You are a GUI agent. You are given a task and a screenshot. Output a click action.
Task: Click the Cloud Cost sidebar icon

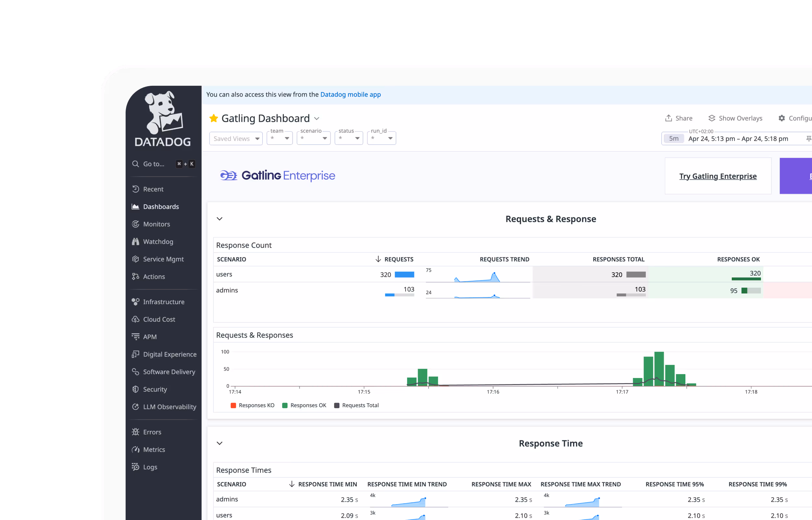click(x=136, y=319)
